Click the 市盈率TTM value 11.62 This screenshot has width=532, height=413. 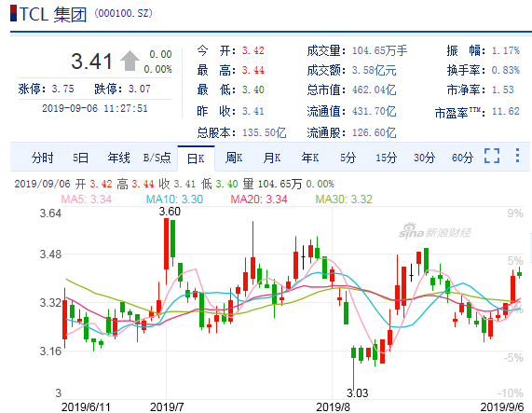pyautogui.click(x=506, y=111)
